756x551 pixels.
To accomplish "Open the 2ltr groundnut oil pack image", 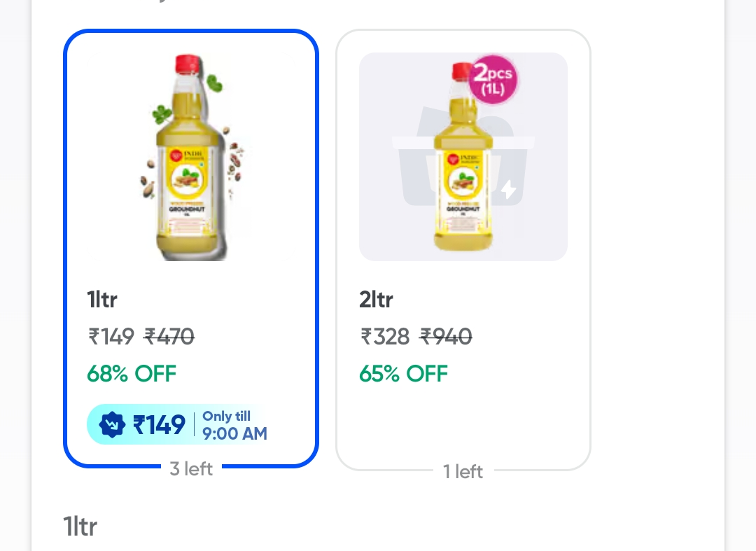I will 463,157.
